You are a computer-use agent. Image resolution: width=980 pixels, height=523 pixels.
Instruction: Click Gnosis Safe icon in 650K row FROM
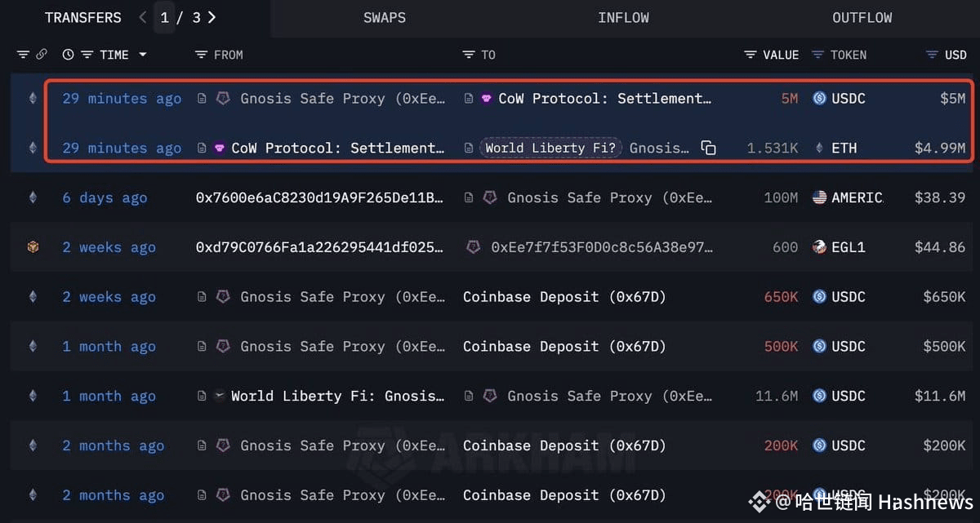click(x=223, y=297)
